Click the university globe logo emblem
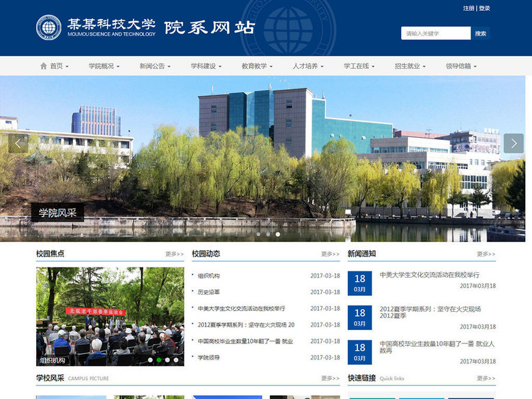This screenshot has height=399, width=532. (x=49, y=27)
